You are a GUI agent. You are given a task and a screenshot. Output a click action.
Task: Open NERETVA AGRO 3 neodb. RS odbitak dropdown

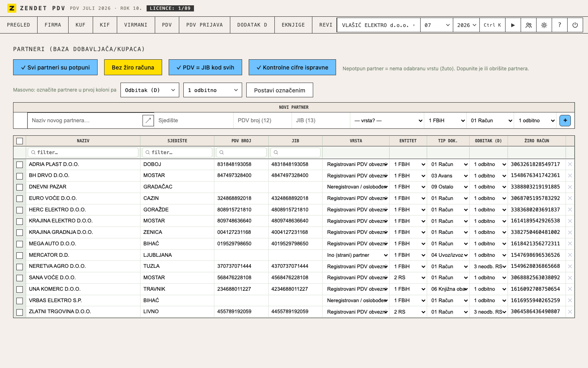(489, 267)
